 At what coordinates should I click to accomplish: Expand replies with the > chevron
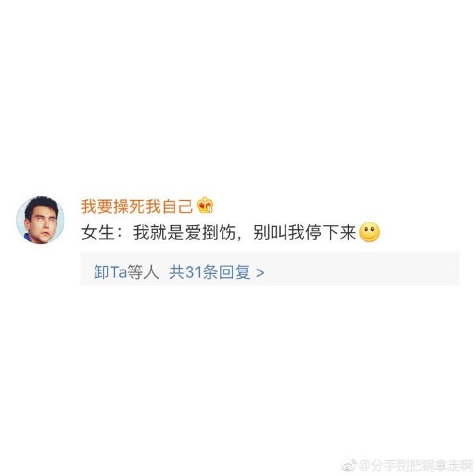(x=260, y=273)
